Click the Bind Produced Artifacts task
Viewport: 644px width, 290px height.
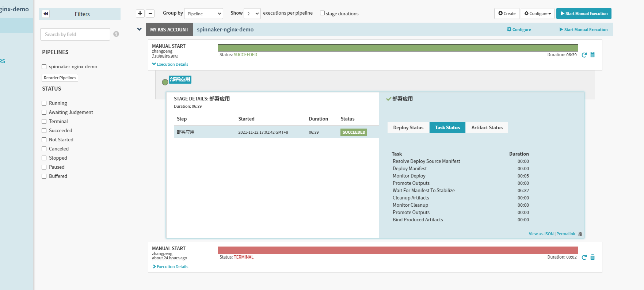(x=418, y=220)
